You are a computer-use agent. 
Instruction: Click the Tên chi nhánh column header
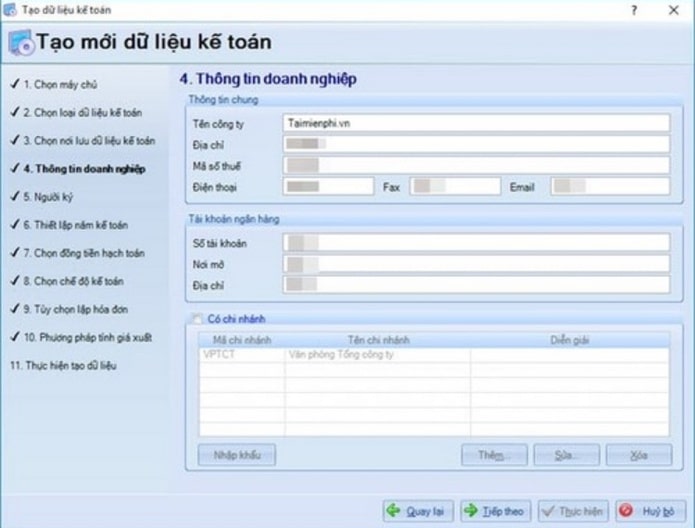click(x=378, y=340)
